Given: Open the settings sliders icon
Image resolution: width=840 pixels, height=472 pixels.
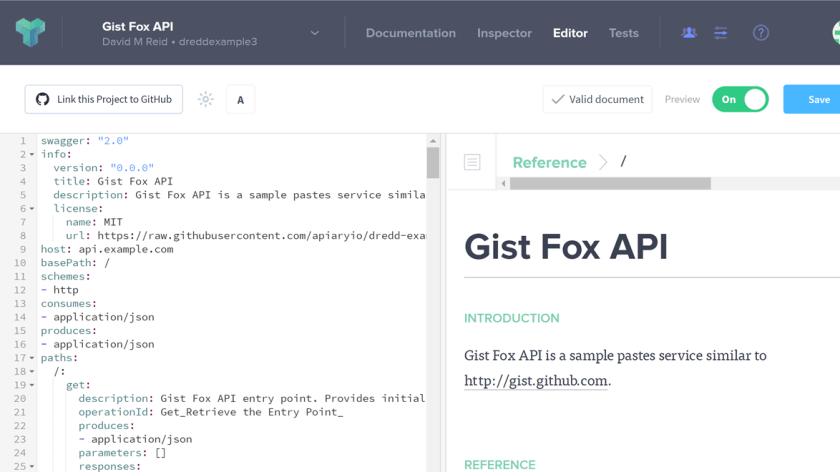Looking at the screenshot, I should click(x=721, y=33).
